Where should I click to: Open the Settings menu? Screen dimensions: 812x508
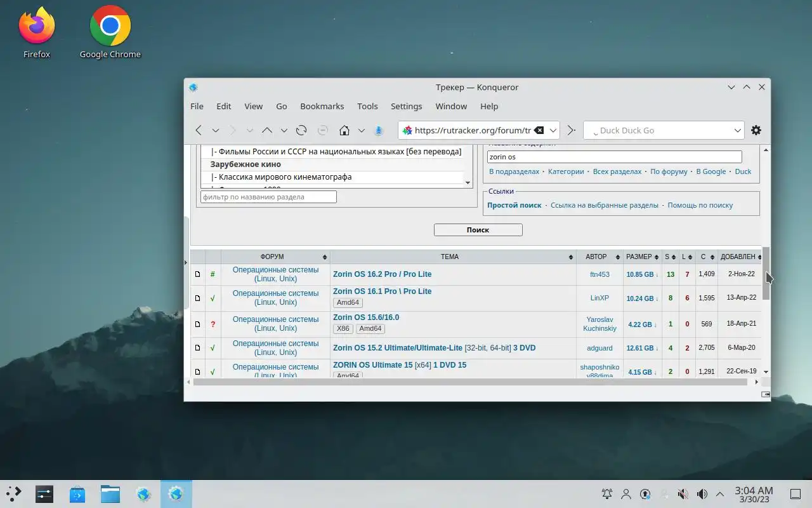tap(406, 106)
